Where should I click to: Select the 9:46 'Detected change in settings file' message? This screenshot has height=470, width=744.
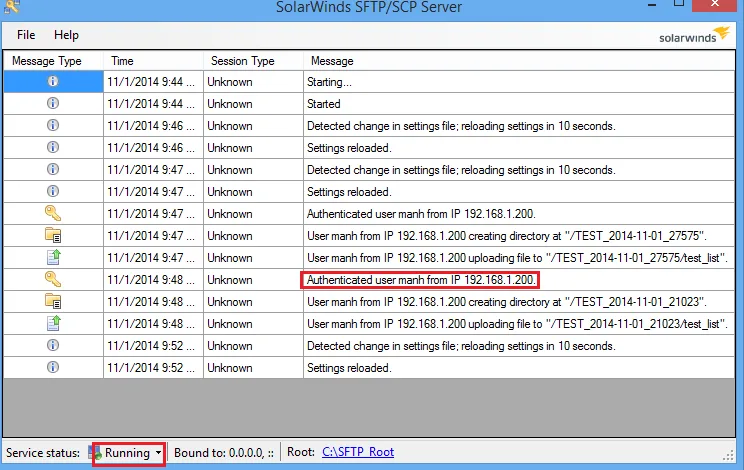tap(461, 126)
